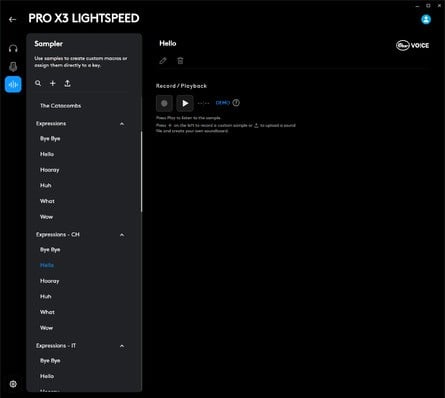Play the Hello sample
The image size is (445, 398).
[x=185, y=103]
